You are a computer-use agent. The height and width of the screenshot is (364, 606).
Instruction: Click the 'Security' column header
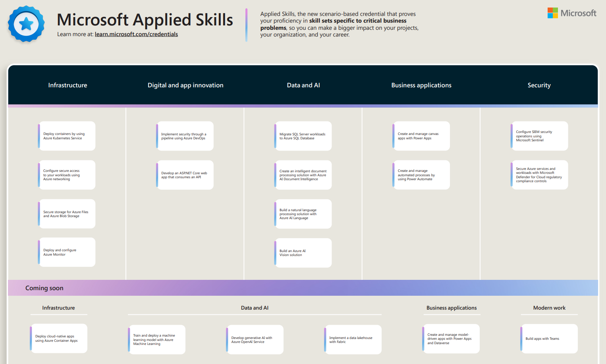pos(539,85)
